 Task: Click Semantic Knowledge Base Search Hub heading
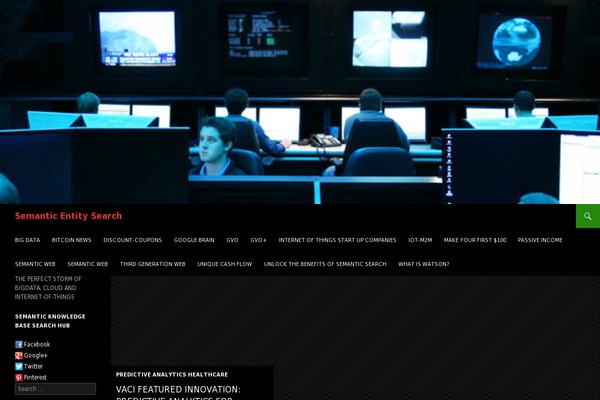50,321
